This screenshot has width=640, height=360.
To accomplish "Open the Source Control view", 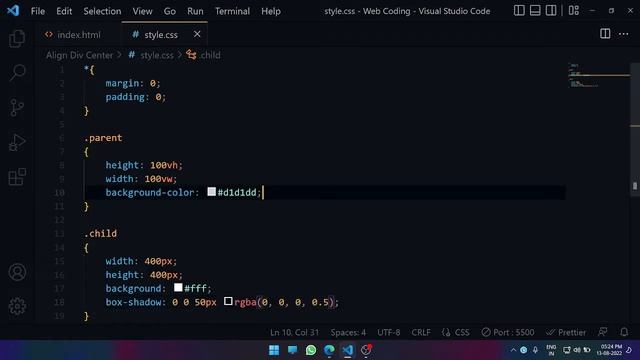I will 17,108.
